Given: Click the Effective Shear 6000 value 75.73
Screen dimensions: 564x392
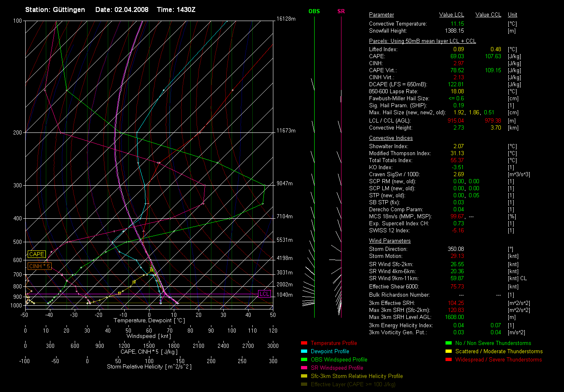Looking at the screenshot, I should [x=457, y=287].
